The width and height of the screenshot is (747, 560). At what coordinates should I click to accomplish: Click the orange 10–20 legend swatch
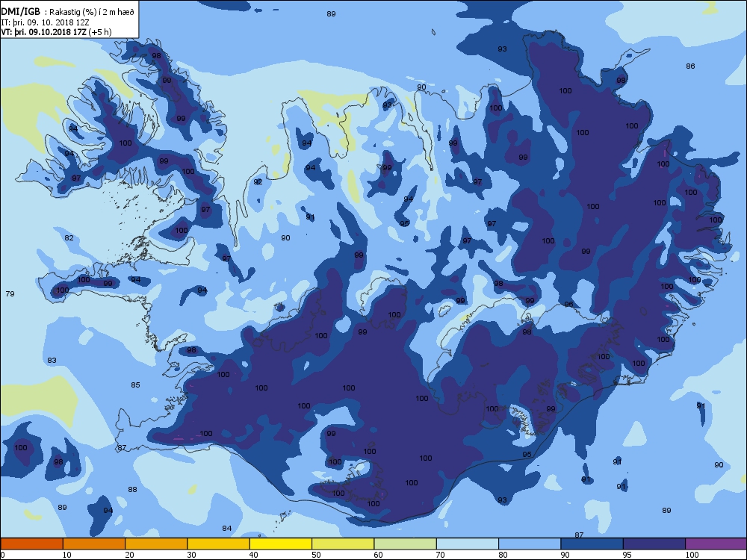coord(94,544)
